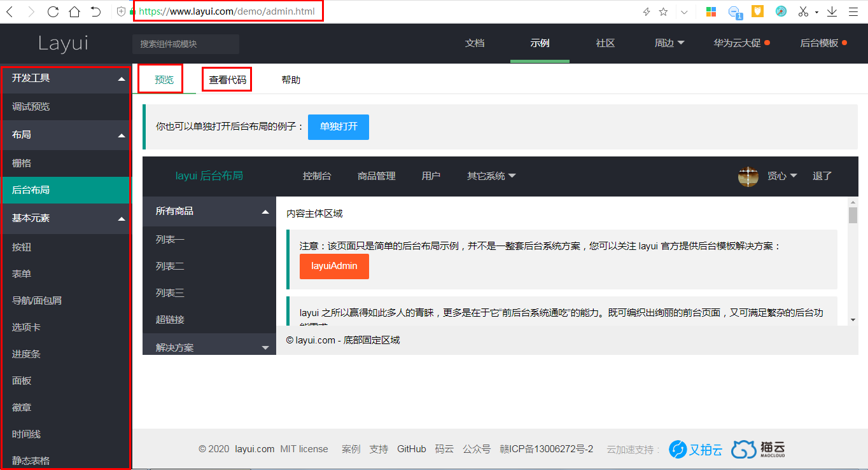Collapse the 开发工具 sidebar group
Image resolution: width=868 pixels, height=470 pixels.
[66, 78]
